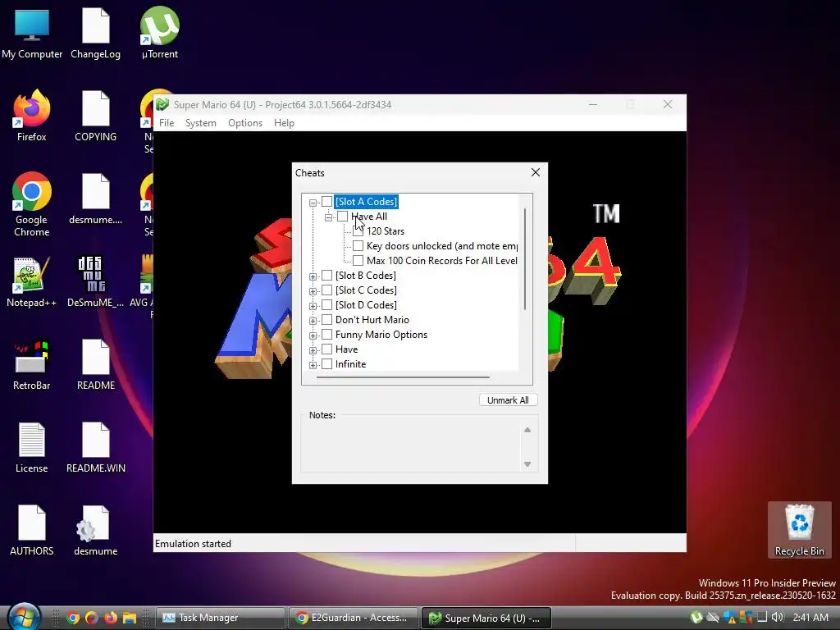The width and height of the screenshot is (840, 630).
Task: Check the [Slot C Codes] checkbox
Action: pyautogui.click(x=326, y=290)
